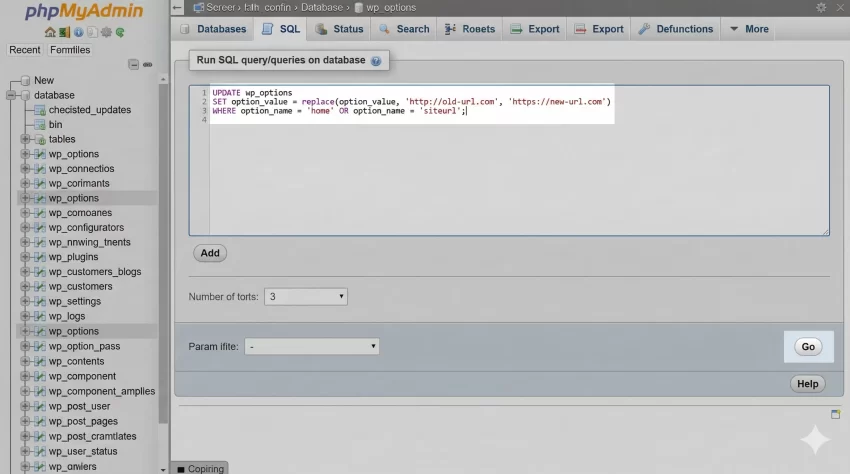The height and width of the screenshot is (474, 850).
Task: Click the table icon next to wp_connectios
Action: click(x=40, y=169)
